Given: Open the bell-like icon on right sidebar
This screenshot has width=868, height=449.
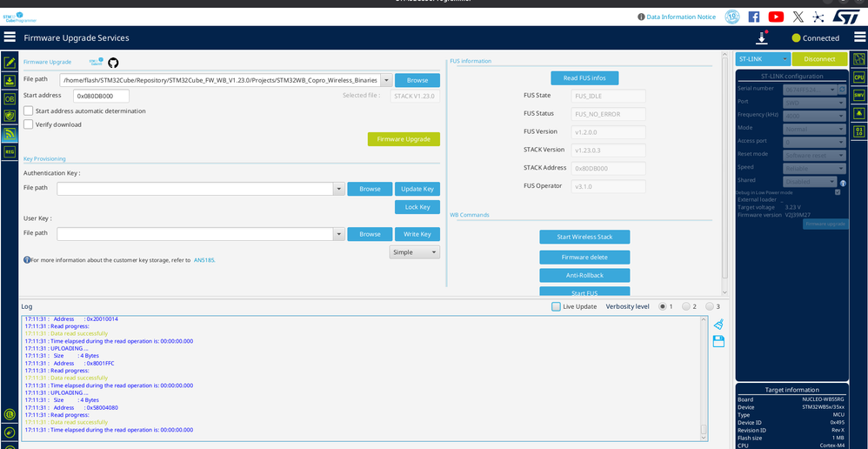Looking at the screenshot, I should (x=859, y=113).
